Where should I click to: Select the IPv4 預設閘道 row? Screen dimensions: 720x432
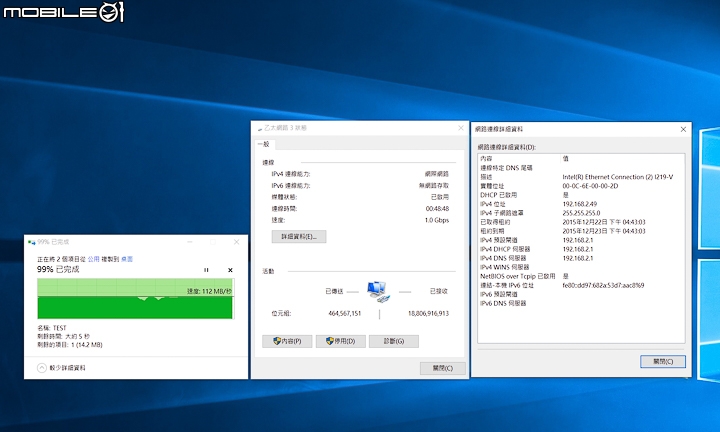pyautogui.click(x=581, y=240)
